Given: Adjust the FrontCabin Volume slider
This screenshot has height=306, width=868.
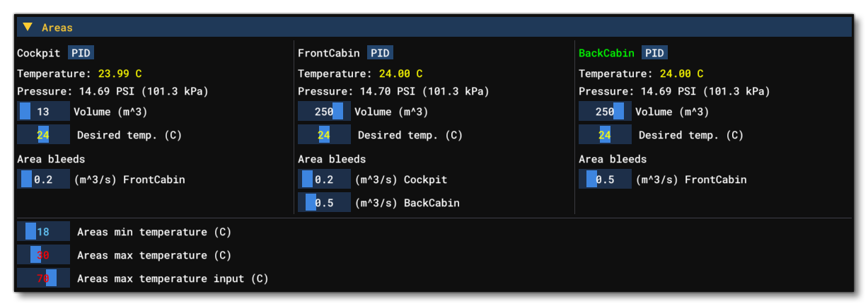Looking at the screenshot, I should point(324,112).
